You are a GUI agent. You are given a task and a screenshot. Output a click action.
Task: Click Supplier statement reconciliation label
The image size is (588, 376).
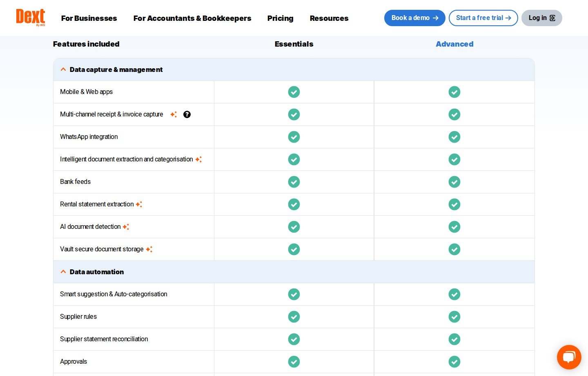pyautogui.click(x=104, y=339)
